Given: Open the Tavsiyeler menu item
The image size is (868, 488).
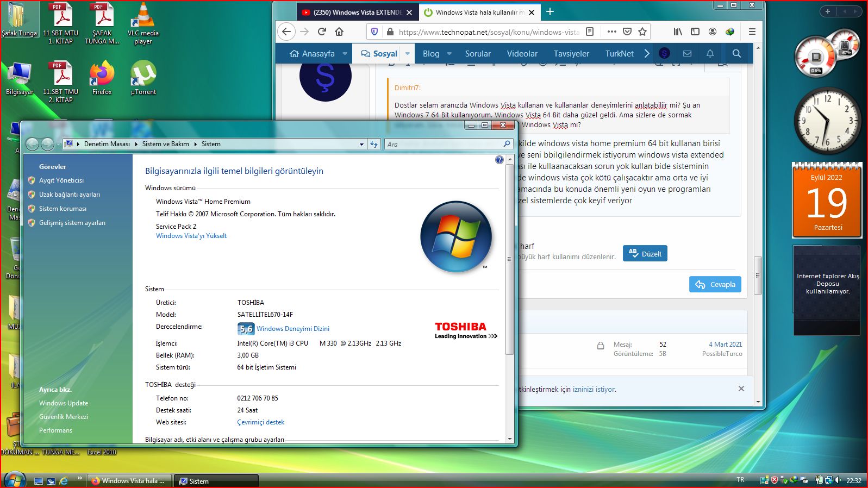Looking at the screenshot, I should coord(571,54).
